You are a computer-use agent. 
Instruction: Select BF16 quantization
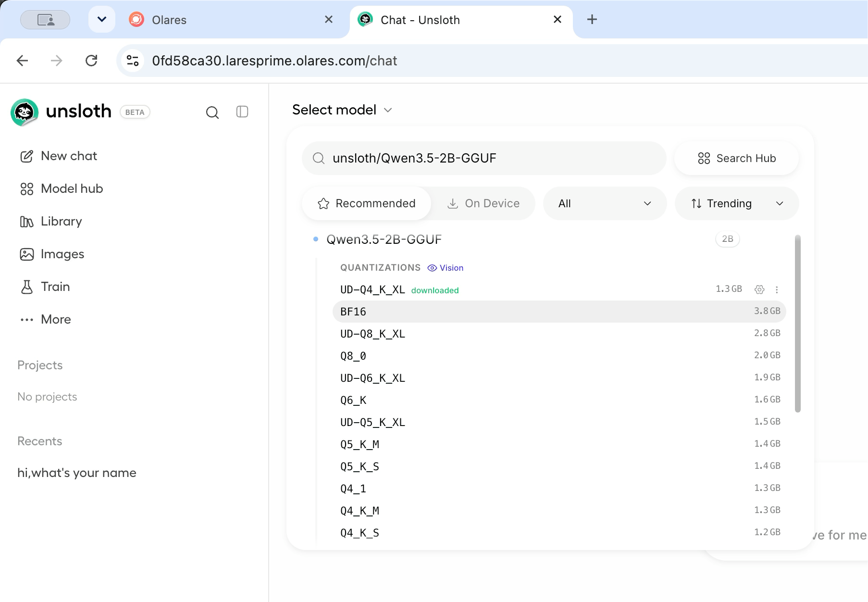[559, 312]
